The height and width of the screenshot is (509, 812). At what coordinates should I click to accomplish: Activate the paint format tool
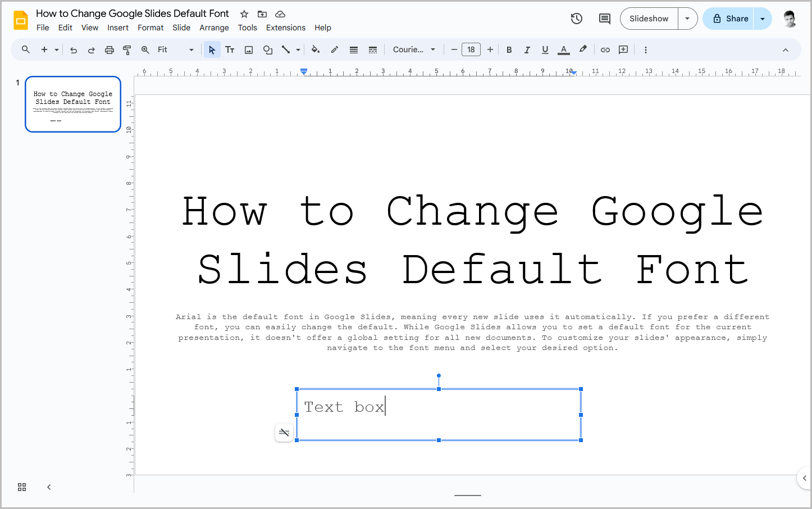[127, 50]
